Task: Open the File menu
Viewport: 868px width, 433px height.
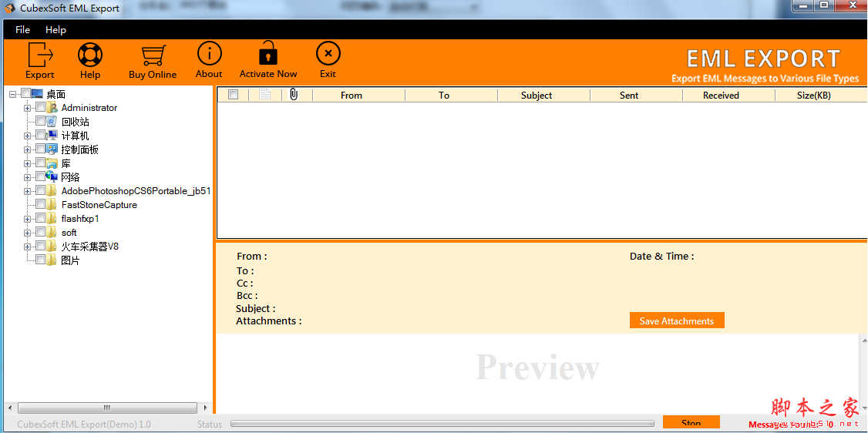Action: pos(22,30)
